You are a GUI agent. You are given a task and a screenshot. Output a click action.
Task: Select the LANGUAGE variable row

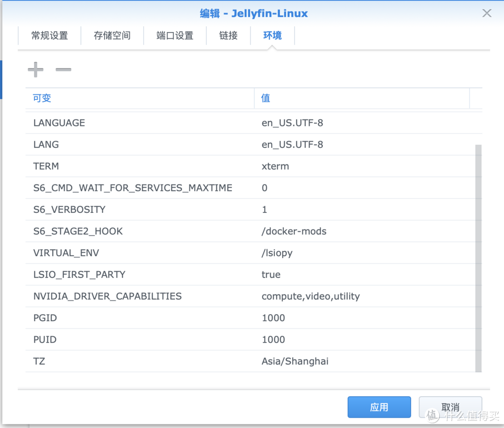[140, 123]
